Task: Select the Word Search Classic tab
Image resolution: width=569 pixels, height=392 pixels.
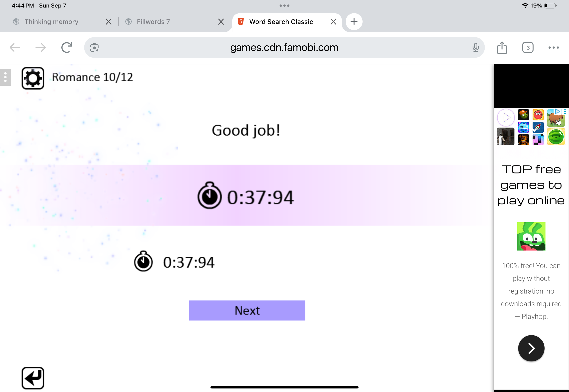Action: [x=281, y=22]
